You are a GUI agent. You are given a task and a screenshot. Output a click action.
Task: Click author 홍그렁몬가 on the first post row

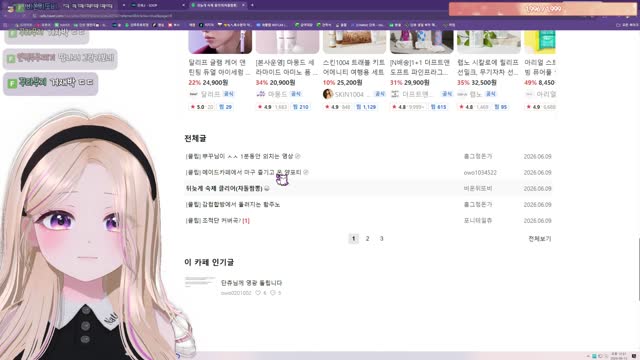tap(478, 156)
